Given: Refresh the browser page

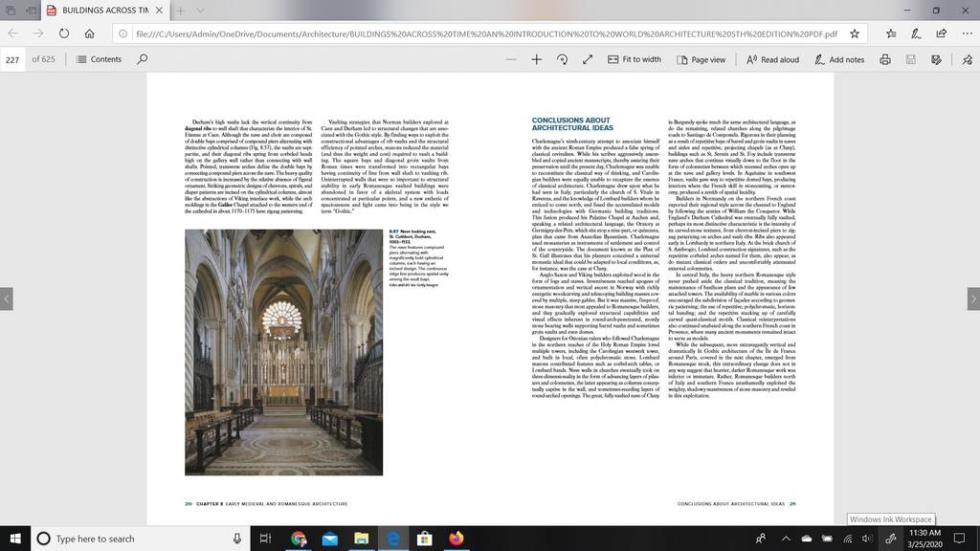Looking at the screenshot, I should (64, 33).
